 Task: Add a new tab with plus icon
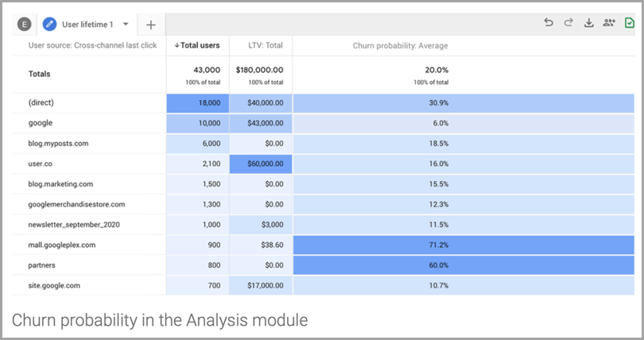point(151,24)
